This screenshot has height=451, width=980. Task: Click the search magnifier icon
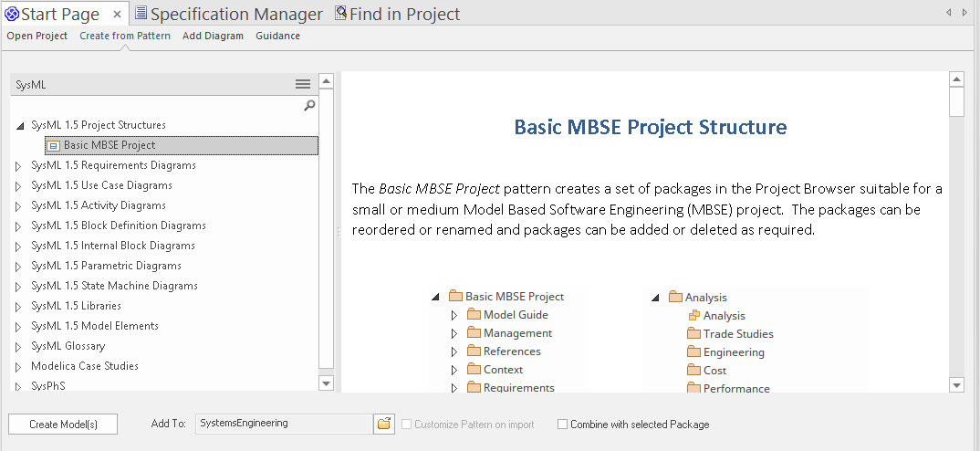click(309, 105)
